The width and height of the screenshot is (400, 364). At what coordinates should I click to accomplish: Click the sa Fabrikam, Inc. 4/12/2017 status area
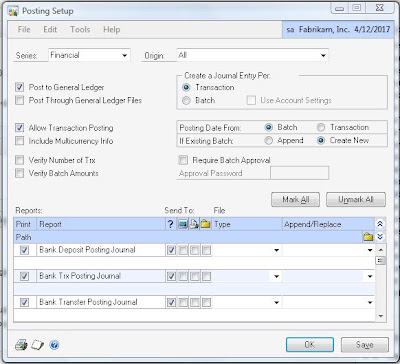pos(338,29)
